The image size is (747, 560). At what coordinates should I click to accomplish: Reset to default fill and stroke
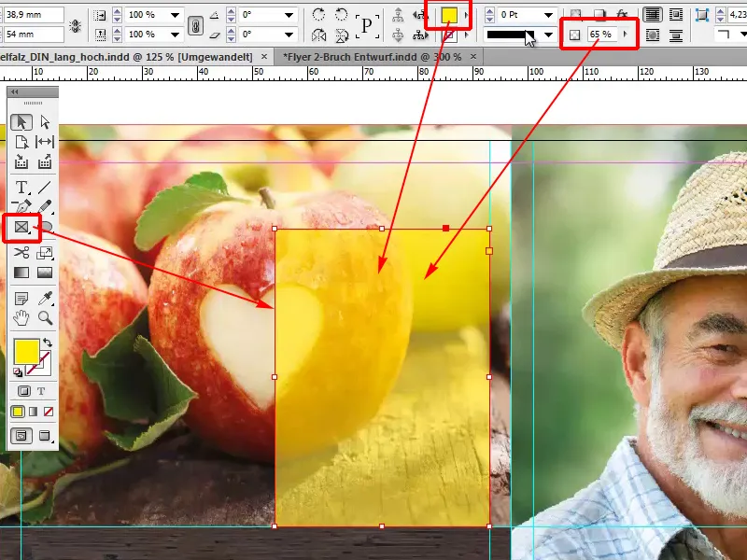[17, 372]
